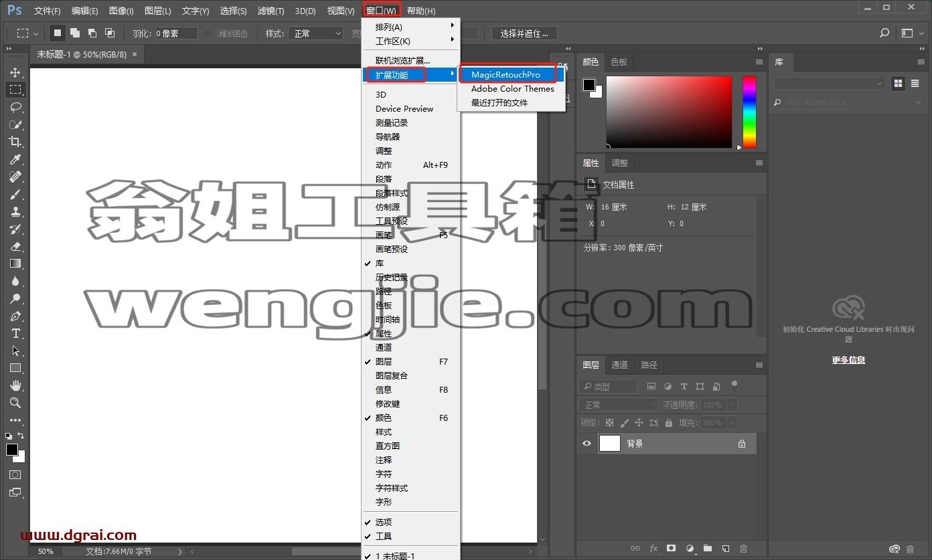Select Intersect with Selection mode button
The height and width of the screenshot is (560, 932).
(x=110, y=33)
